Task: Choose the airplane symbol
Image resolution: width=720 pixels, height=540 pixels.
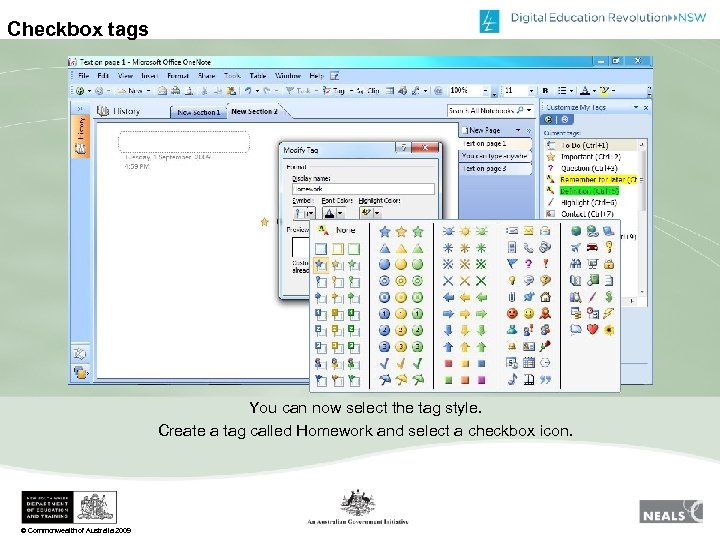Action: pyautogui.click(x=575, y=248)
